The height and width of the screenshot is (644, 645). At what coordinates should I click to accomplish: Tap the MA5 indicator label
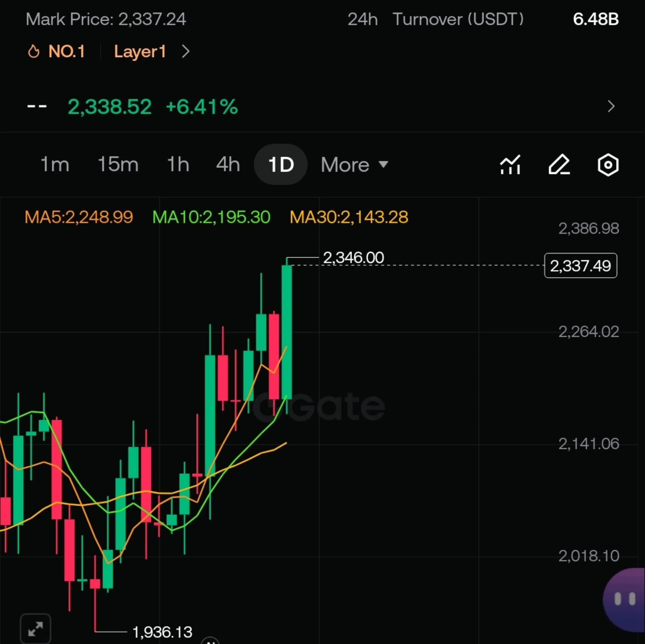click(79, 217)
